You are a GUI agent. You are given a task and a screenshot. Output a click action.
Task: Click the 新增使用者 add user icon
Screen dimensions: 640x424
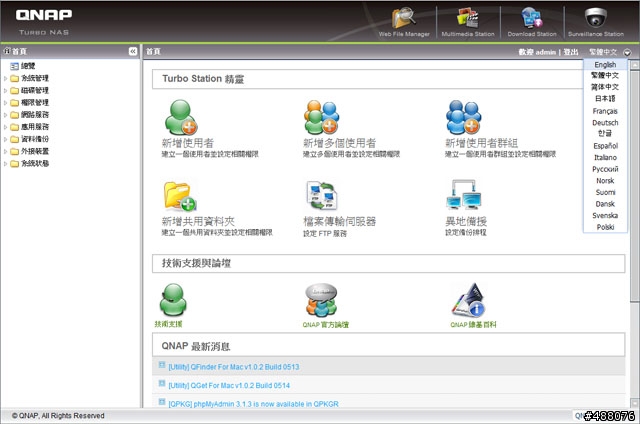click(x=180, y=117)
